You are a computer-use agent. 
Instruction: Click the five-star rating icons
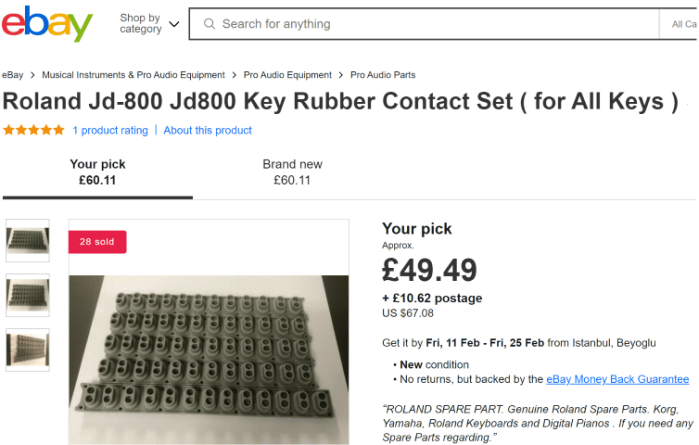(x=34, y=130)
